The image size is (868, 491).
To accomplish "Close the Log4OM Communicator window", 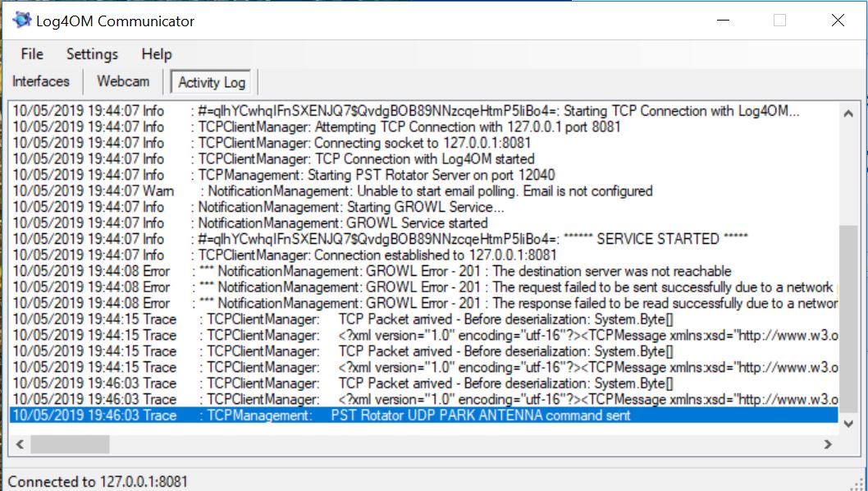I will (838, 21).
